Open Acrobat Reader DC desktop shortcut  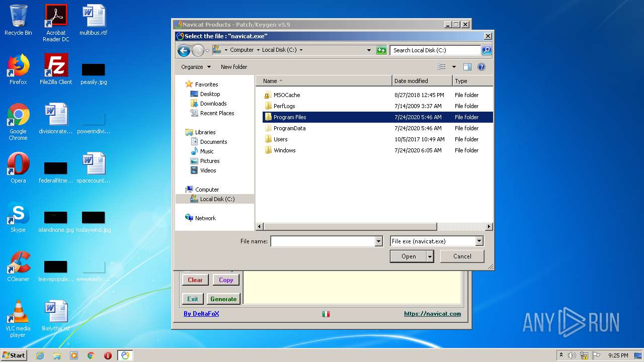pyautogui.click(x=56, y=23)
